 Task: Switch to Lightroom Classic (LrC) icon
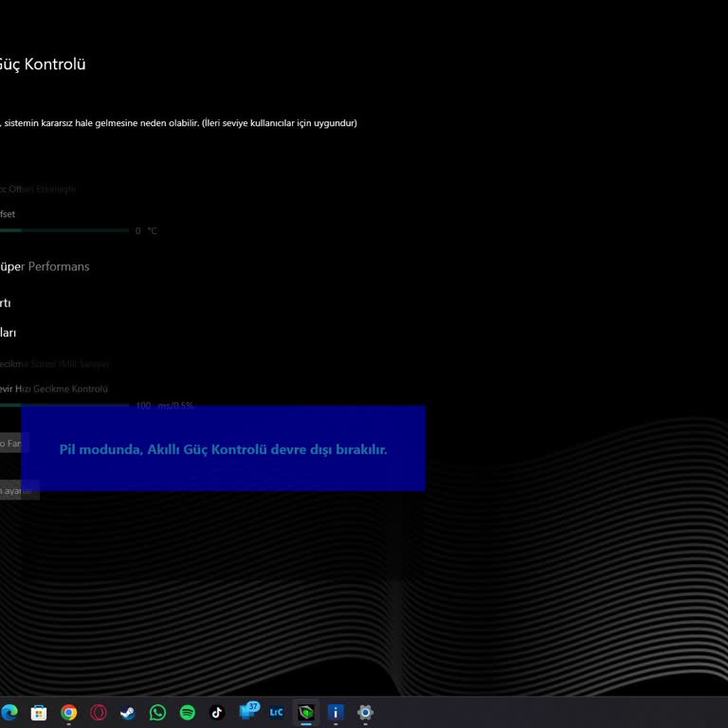click(x=276, y=712)
